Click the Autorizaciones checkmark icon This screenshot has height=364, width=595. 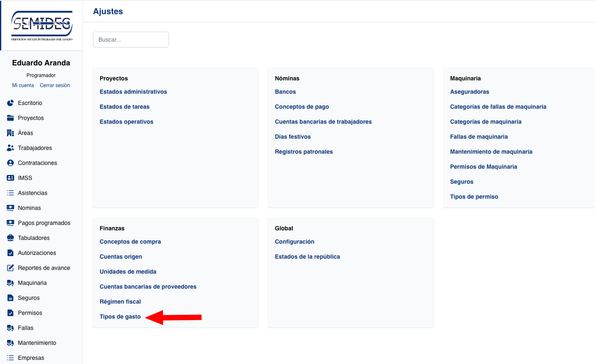[10, 253]
